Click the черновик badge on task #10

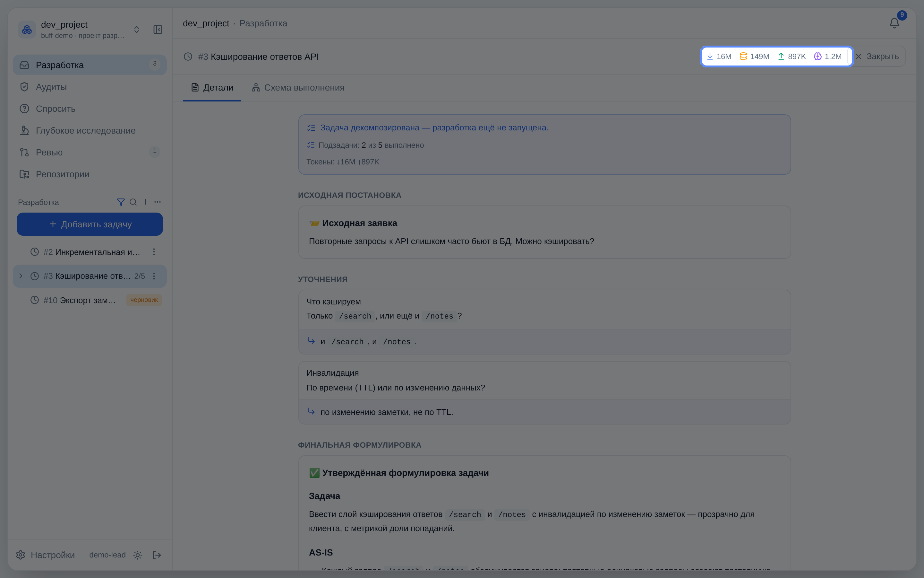144,300
